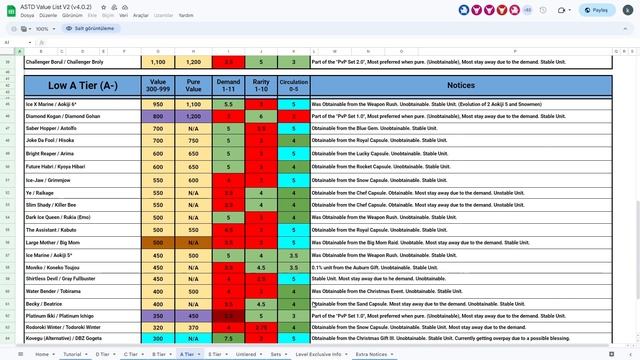This screenshot has height=360, width=640.
Task: Switch to the S Tier sheet tab
Action: coord(215,354)
